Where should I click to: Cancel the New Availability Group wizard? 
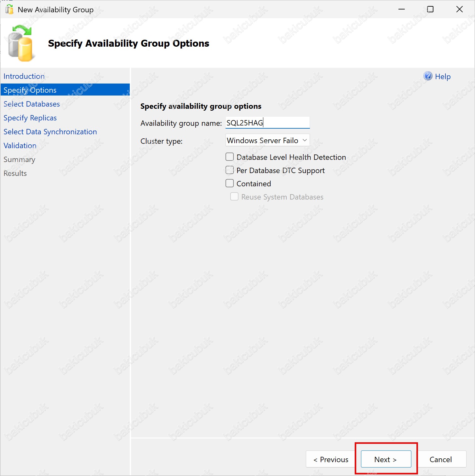tap(440, 459)
